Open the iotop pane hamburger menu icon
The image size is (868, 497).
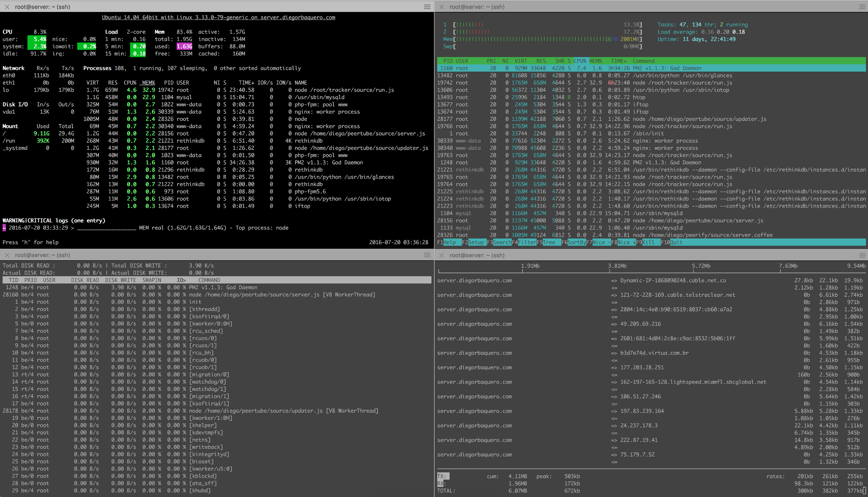click(427, 255)
